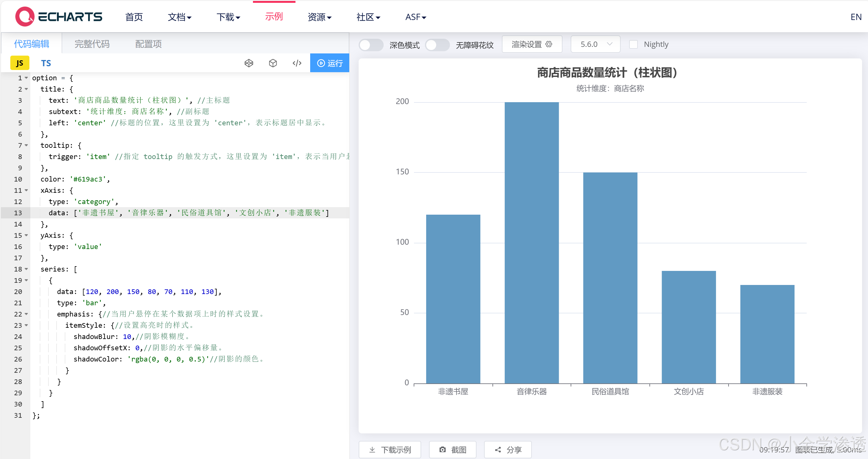The width and height of the screenshot is (868, 459).
Task: Click the 分享 share button
Action: [507, 450]
